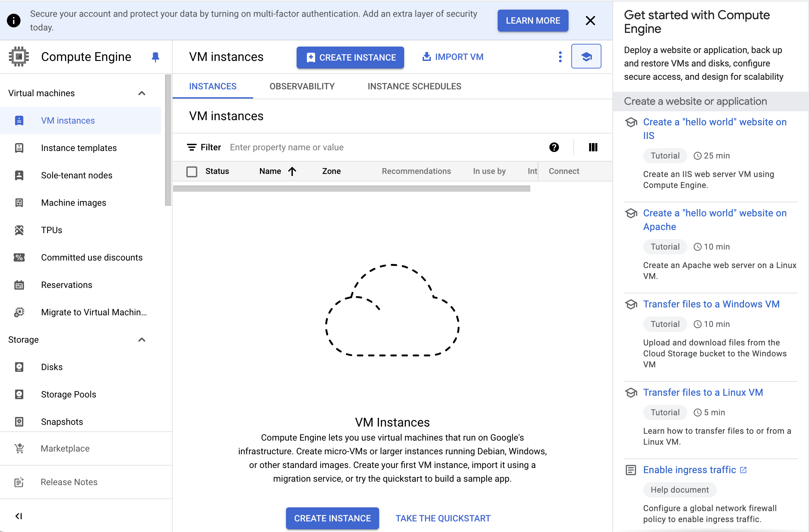Tick the select-all instances checkbox
Screen dimensions: 809x532
pyautogui.click(x=192, y=172)
